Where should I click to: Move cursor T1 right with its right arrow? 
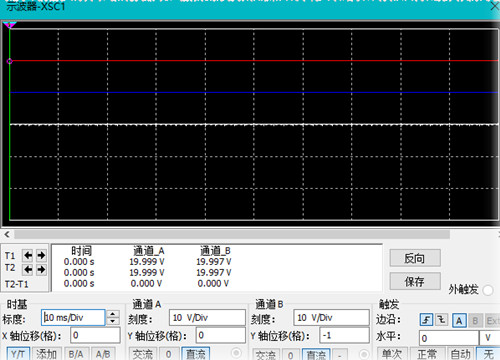[41, 256]
